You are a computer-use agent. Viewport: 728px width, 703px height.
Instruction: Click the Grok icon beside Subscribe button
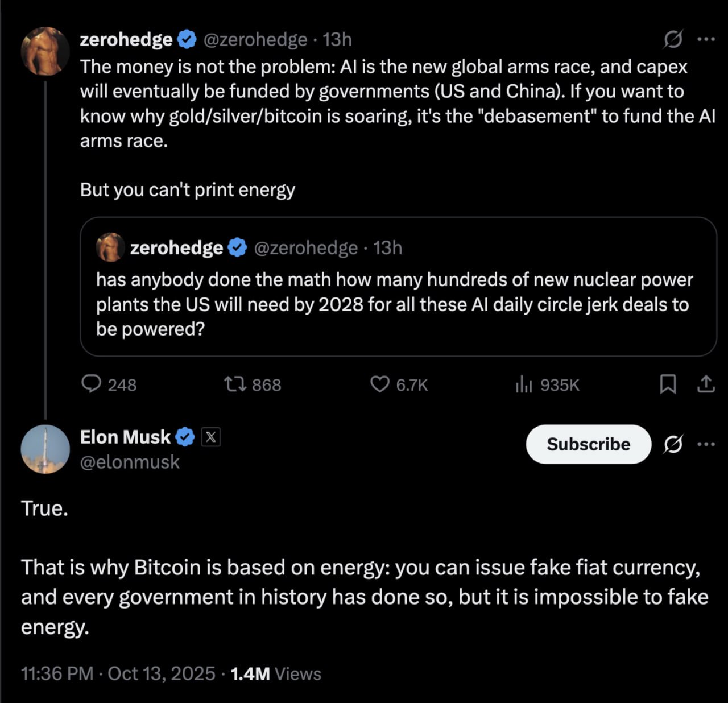(673, 444)
